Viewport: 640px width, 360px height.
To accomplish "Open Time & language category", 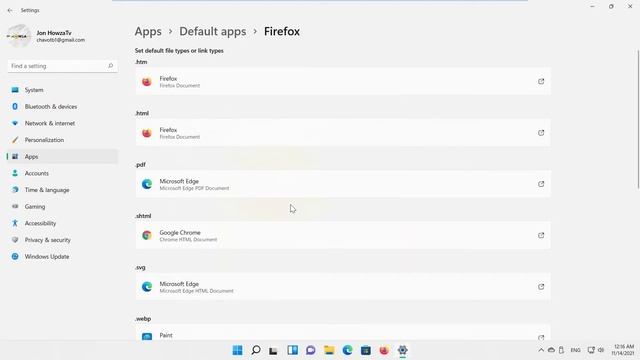I will click(62, 190).
